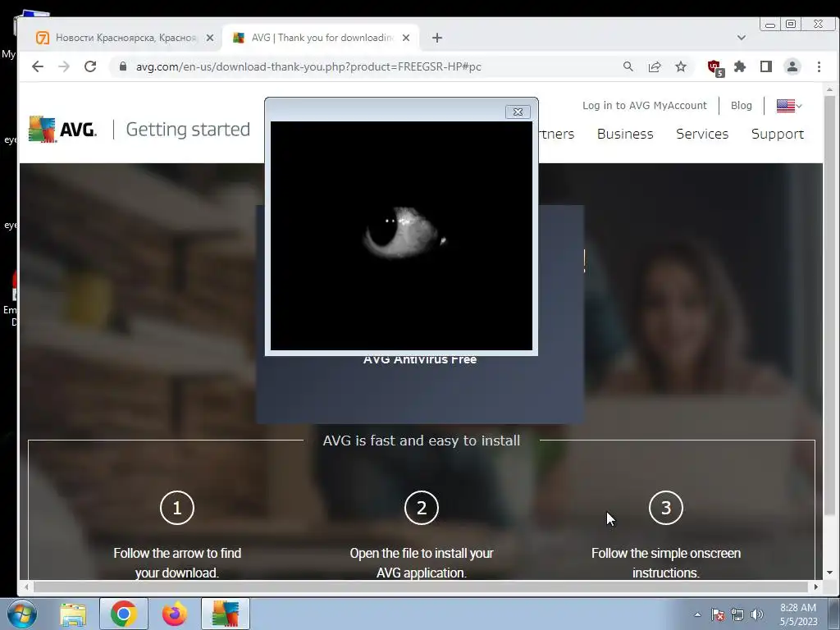The width and height of the screenshot is (840, 630).
Task: Open Google Chrome taskbar icon
Action: (x=124, y=614)
